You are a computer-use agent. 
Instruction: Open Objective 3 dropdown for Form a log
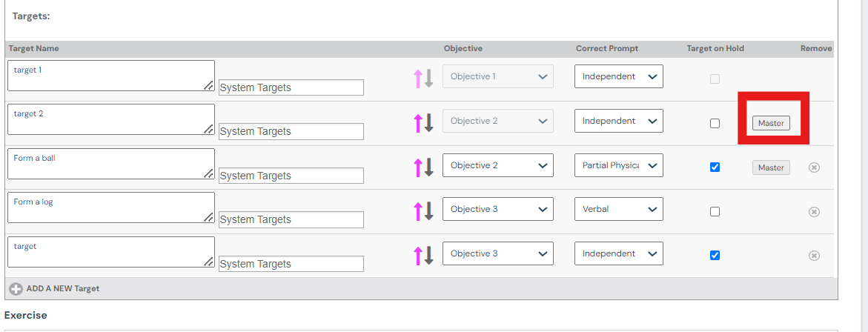point(497,209)
